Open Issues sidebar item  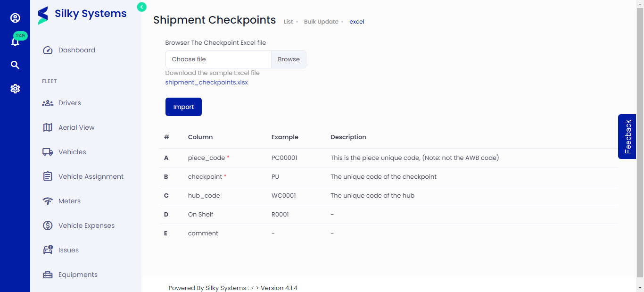(x=68, y=250)
